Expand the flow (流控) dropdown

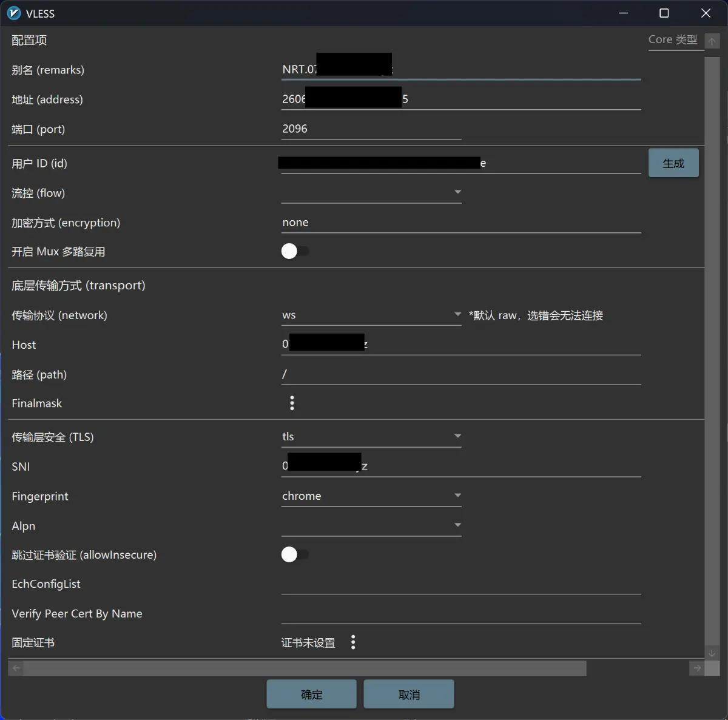[x=371, y=192]
